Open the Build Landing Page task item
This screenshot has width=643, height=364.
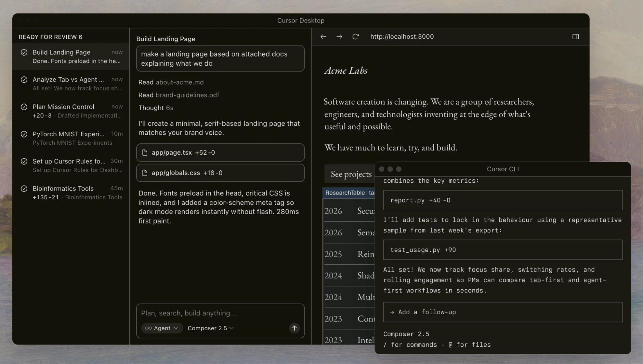coord(71,56)
